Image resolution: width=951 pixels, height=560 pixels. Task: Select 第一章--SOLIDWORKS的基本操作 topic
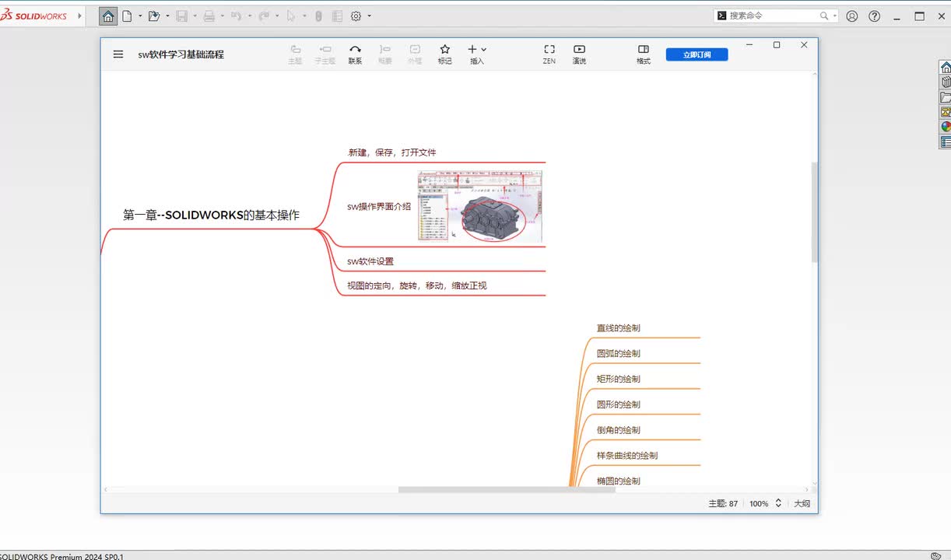(x=211, y=215)
